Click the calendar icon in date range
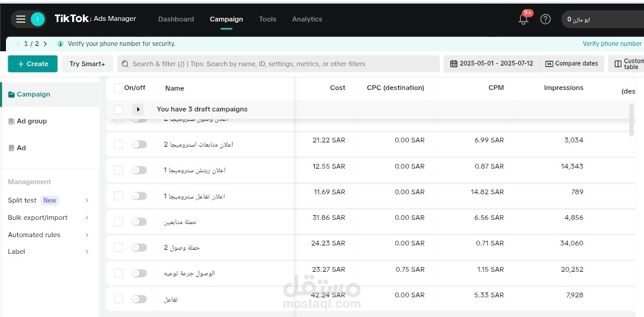Viewport: 644px width, 317px height. (x=454, y=64)
